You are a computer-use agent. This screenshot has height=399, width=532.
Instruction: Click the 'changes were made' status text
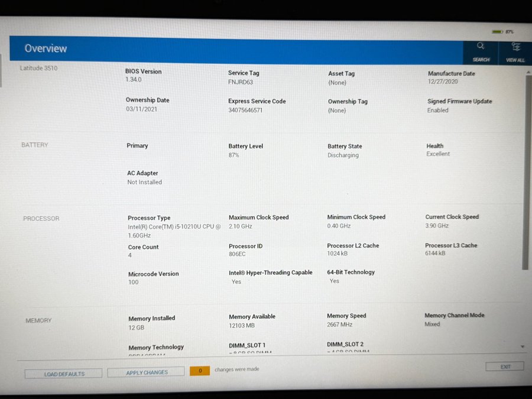237,369
